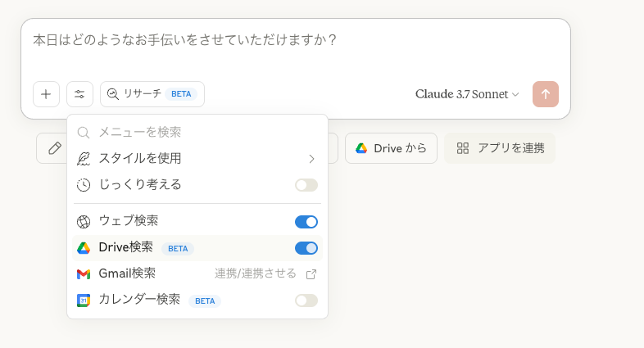Click the アプリを連携 button
The image size is (644, 348).
coord(500,148)
